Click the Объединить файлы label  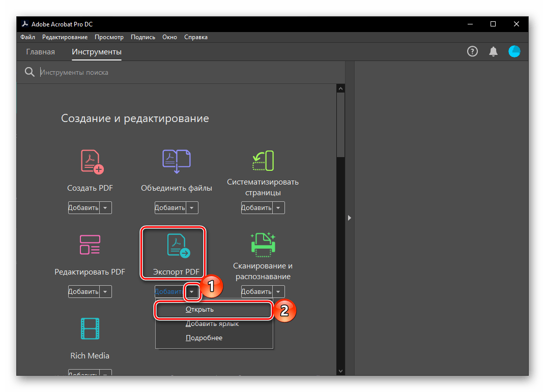click(x=176, y=188)
